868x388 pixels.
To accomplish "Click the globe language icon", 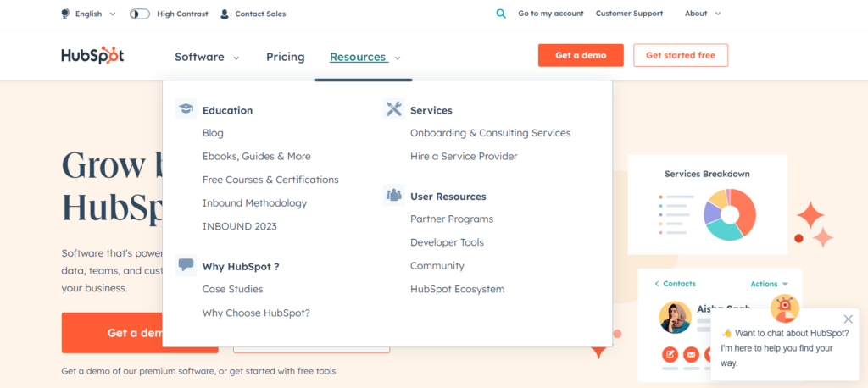I will pyautogui.click(x=66, y=14).
